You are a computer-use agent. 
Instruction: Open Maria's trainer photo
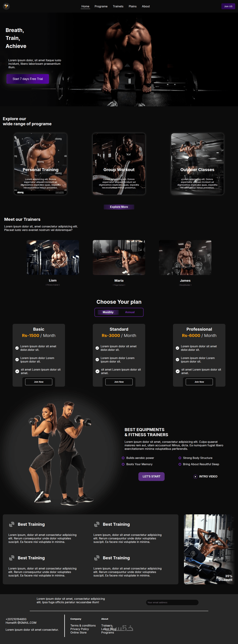point(119,258)
